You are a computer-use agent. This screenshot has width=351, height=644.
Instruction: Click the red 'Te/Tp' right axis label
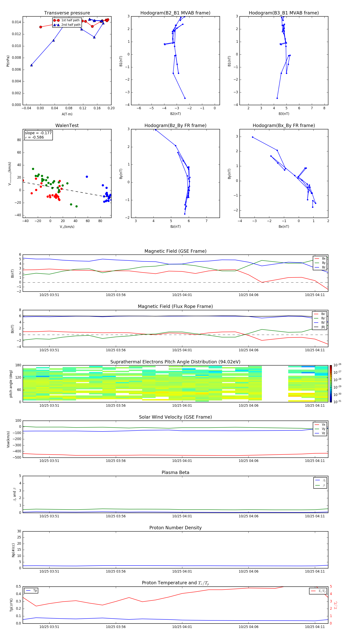click(x=336, y=605)
